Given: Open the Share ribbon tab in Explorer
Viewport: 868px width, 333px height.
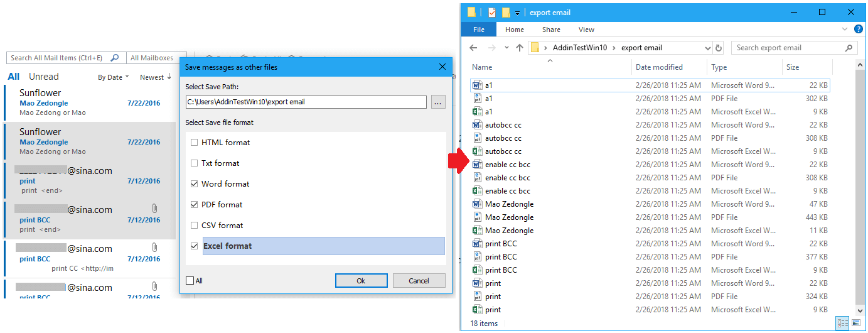Looking at the screenshot, I should coord(552,30).
